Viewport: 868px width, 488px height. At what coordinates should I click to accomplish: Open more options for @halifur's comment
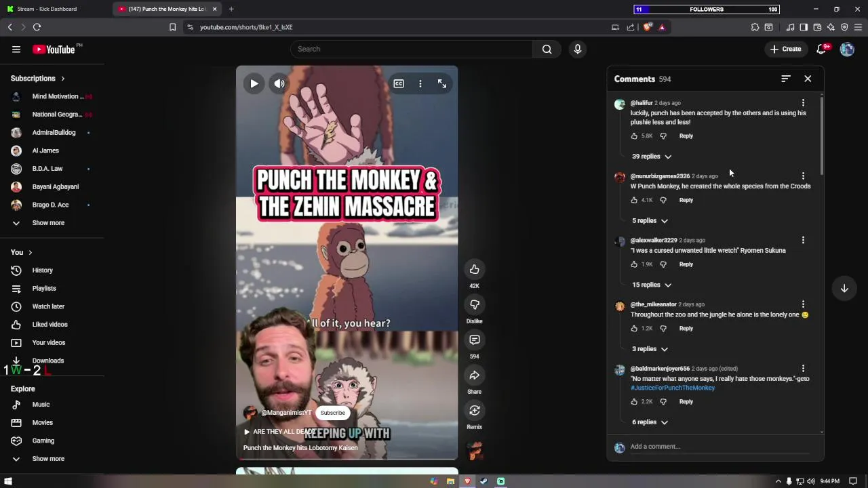click(803, 103)
